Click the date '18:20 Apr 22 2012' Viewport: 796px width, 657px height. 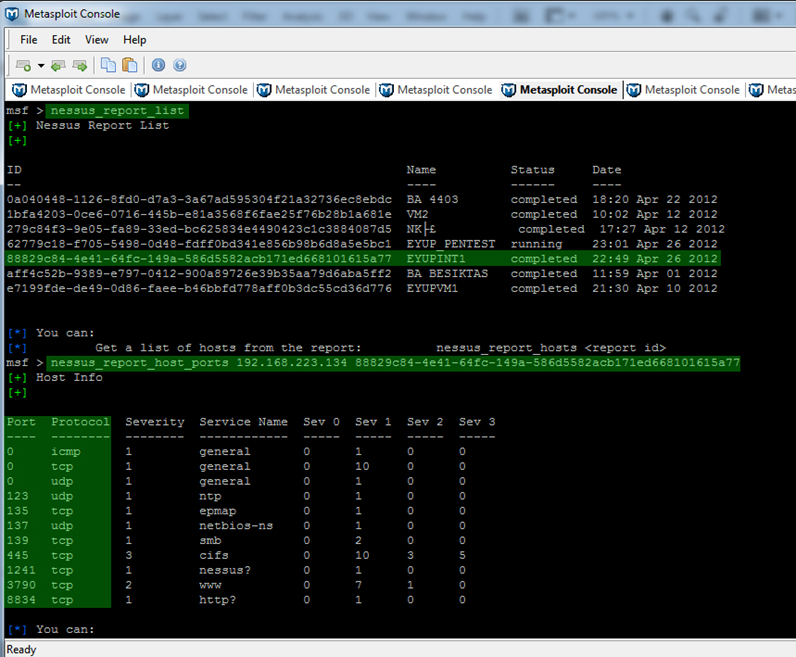pos(655,200)
